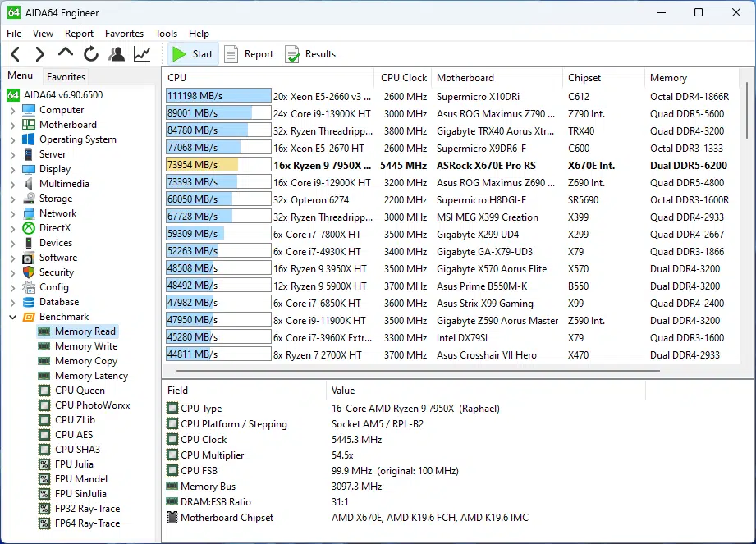The image size is (756, 544).
Task: Click the Software icon in tree
Action: tap(29, 258)
